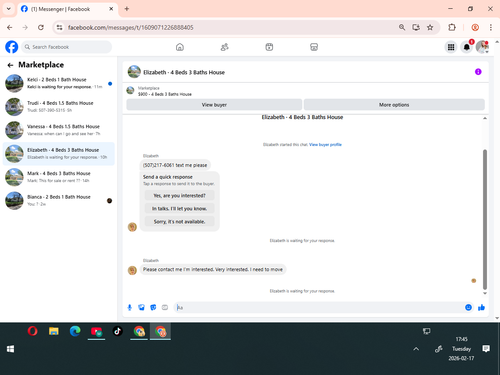Launch Opera from the taskbar

point(32,331)
